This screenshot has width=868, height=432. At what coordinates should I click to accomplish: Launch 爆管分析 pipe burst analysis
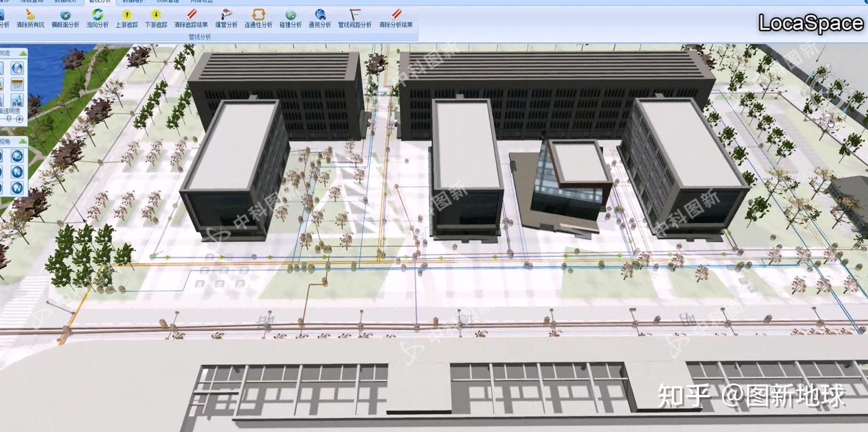coord(226,19)
